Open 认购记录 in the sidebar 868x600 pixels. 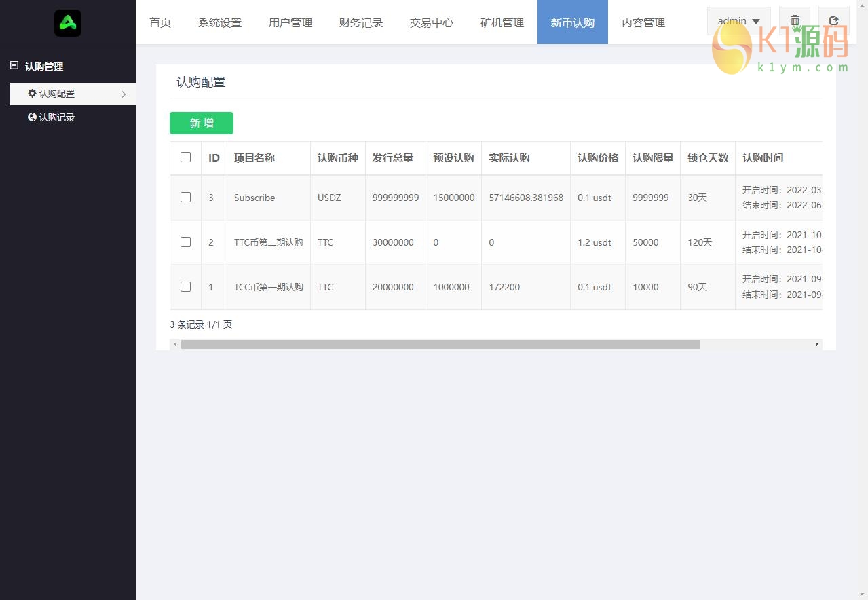pos(57,117)
